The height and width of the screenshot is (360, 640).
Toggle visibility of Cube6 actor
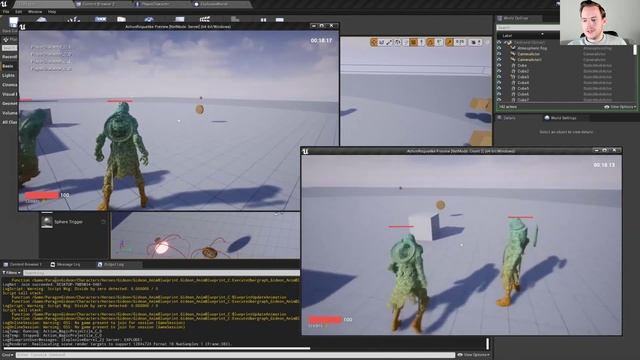click(x=499, y=94)
